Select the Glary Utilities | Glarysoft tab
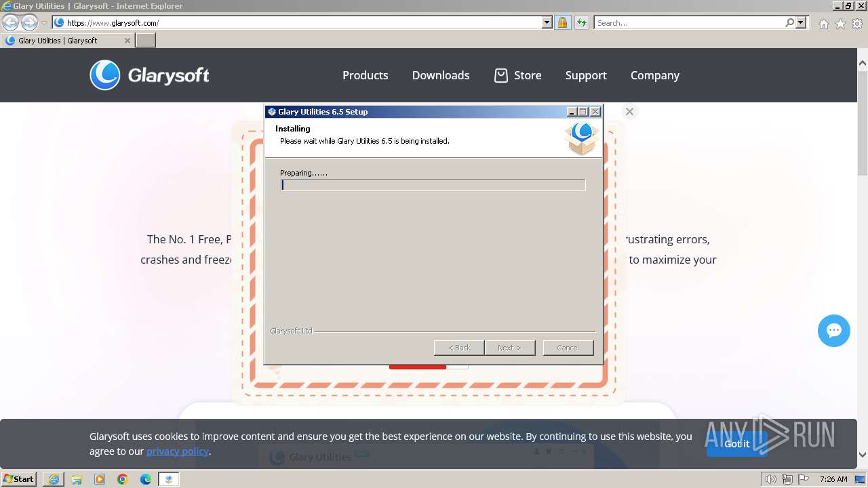868x488 pixels. point(67,41)
